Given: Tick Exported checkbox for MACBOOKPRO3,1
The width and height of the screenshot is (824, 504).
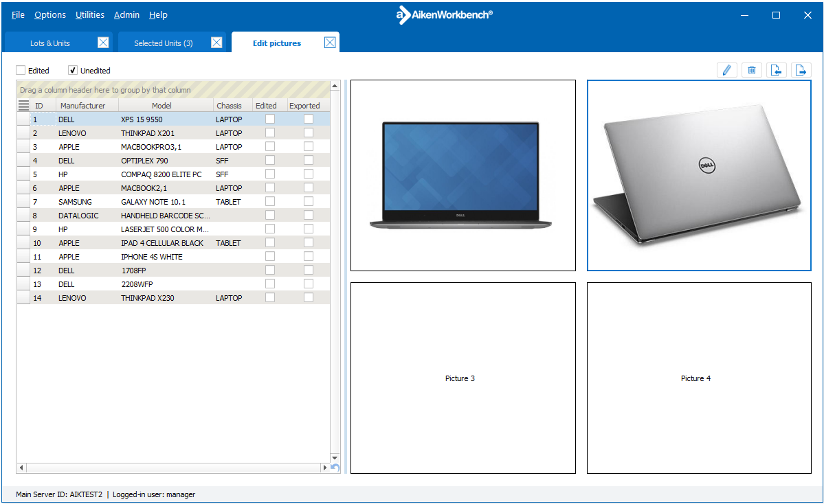Looking at the screenshot, I should pos(309,146).
